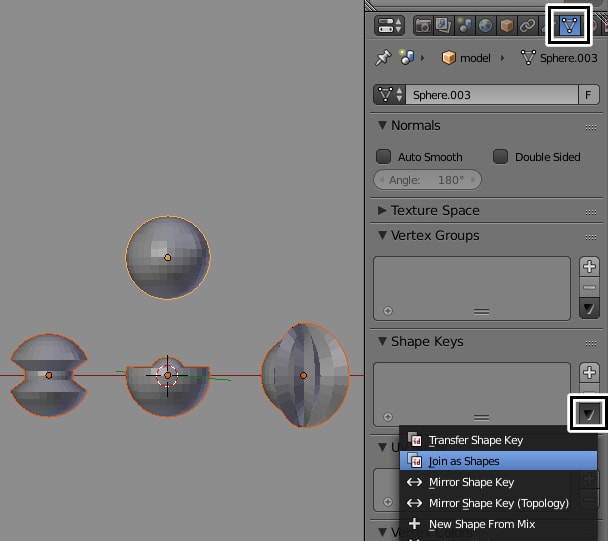Expand filter options in the Vertex Groups list
The height and width of the screenshot is (541, 608).
[388, 311]
